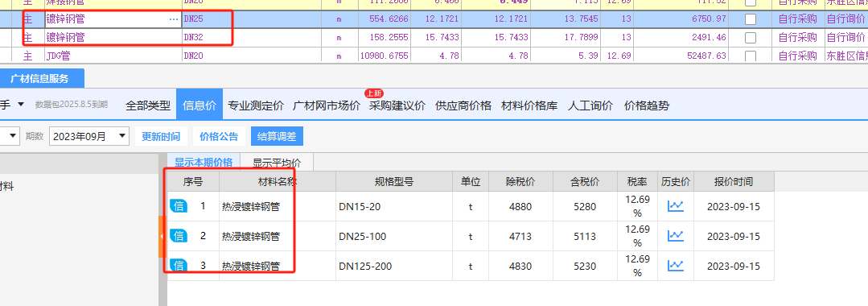Click 镀锌钢管 name cell in DN32 row
Image resolution: width=868 pixels, height=306 pixels.
point(113,38)
